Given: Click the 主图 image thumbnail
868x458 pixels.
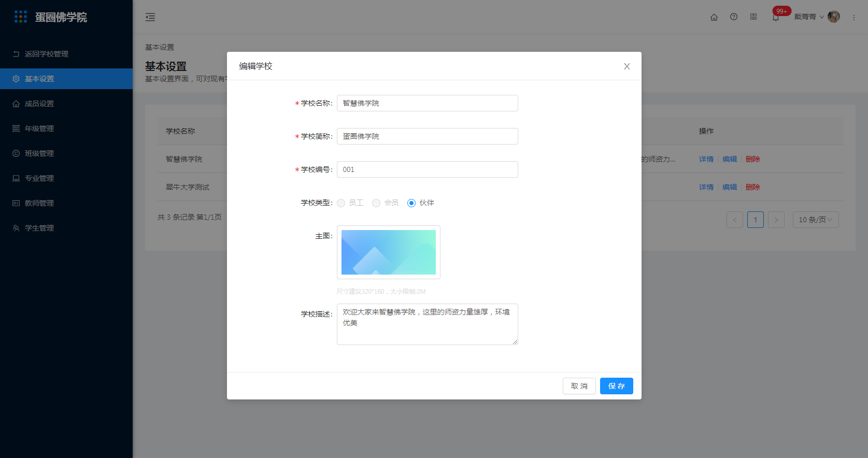Looking at the screenshot, I should (389, 252).
